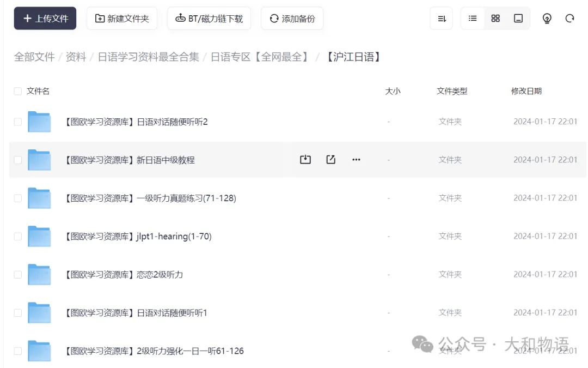Click the date of 日语对话随便听听2 row
The height and width of the screenshot is (368, 588).
pyautogui.click(x=545, y=122)
